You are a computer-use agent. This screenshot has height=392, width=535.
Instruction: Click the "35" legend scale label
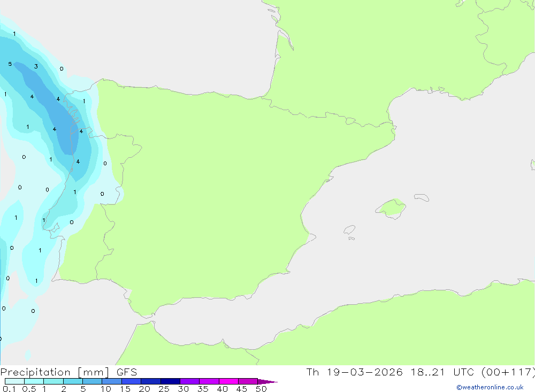point(203,389)
